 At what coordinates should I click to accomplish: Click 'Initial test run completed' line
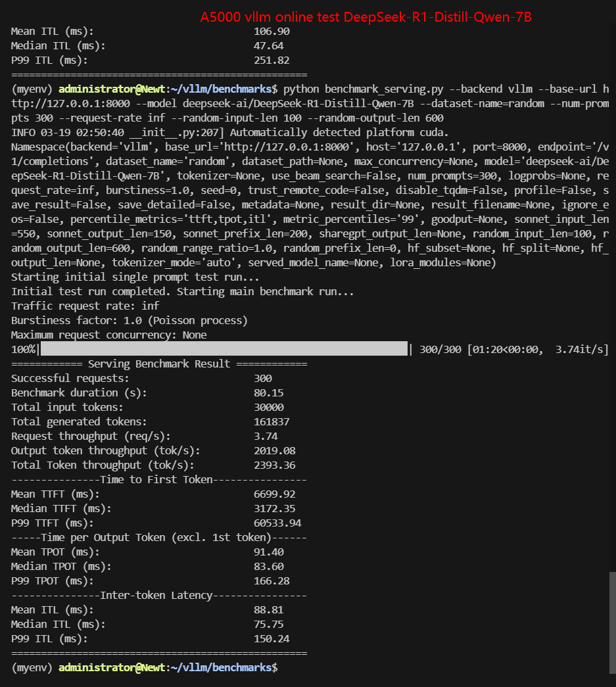click(182, 291)
